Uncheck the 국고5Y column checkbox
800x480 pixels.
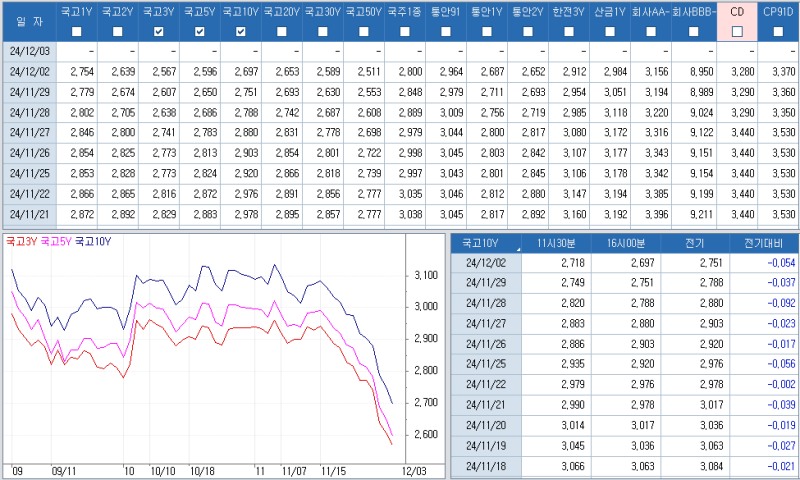coord(200,32)
